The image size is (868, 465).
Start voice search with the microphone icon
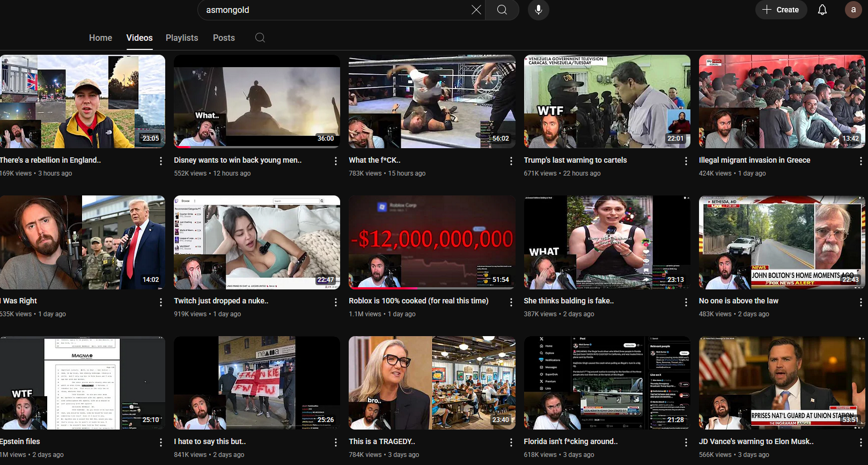[x=539, y=10]
